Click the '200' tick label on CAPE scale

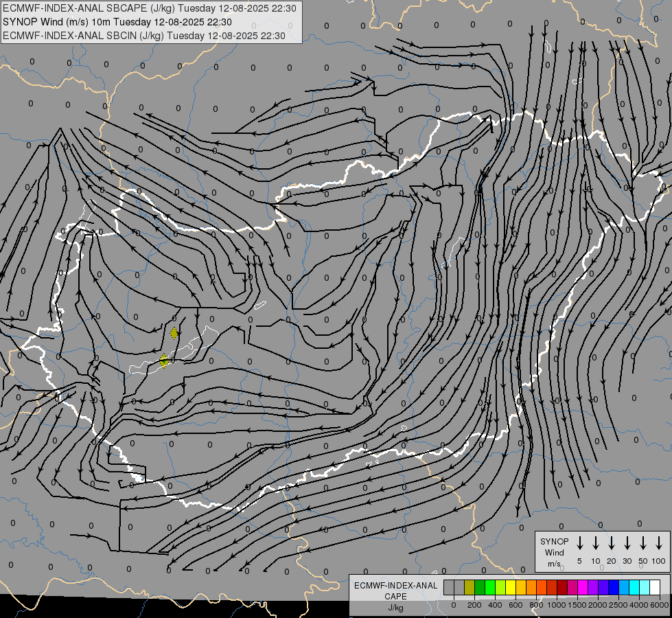click(474, 605)
